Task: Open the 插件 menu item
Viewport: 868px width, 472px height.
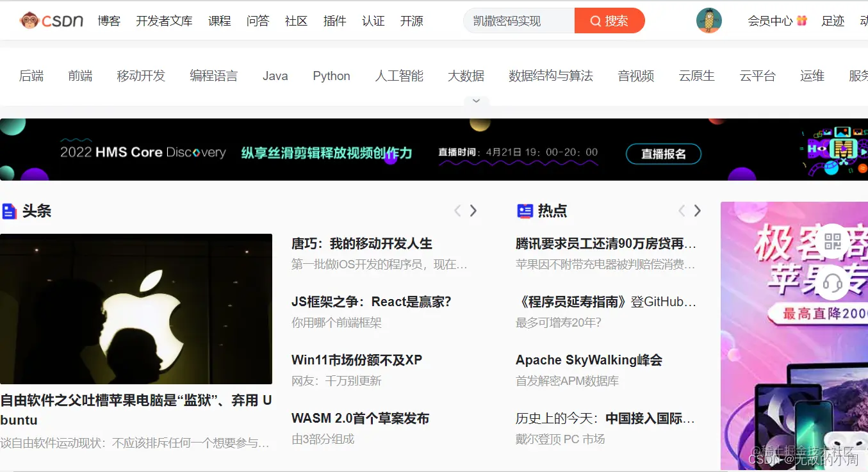Action: pos(334,21)
